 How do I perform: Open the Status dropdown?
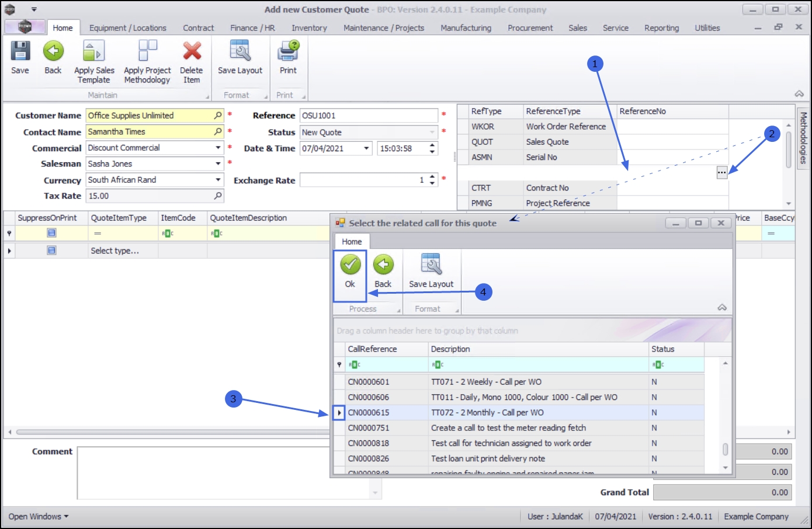pyautogui.click(x=432, y=133)
